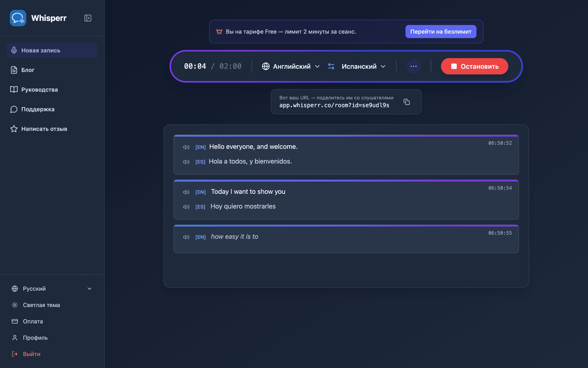Play audio for 'Today I want to show you'
The width and height of the screenshot is (588, 368).
[186, 192]
